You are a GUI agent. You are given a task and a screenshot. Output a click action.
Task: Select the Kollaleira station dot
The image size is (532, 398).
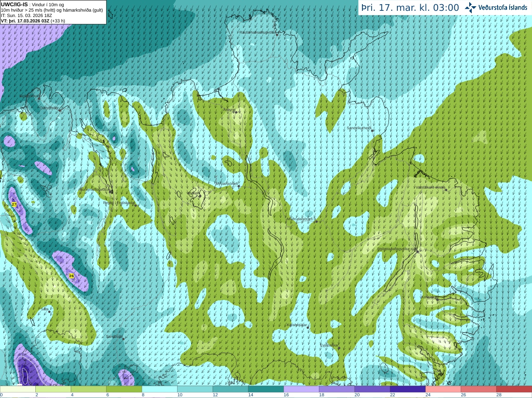[x=437, y=299]
